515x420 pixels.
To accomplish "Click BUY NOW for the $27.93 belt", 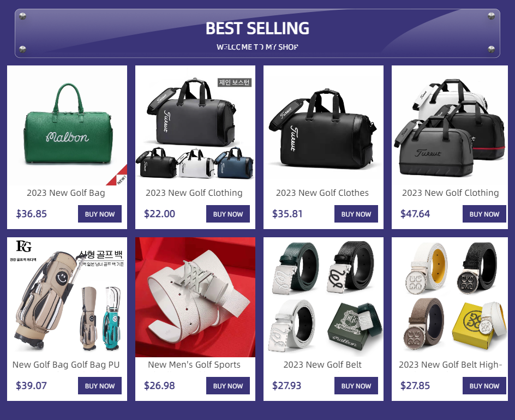I will (x=356, y=386).
